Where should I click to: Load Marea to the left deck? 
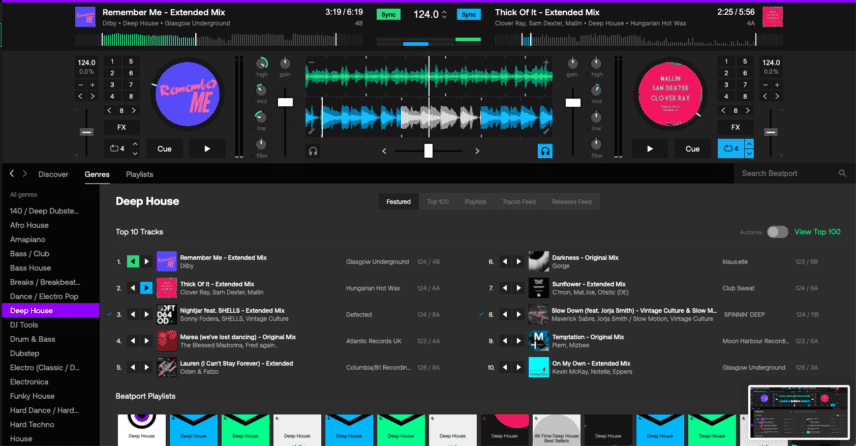tap(133, 341)
